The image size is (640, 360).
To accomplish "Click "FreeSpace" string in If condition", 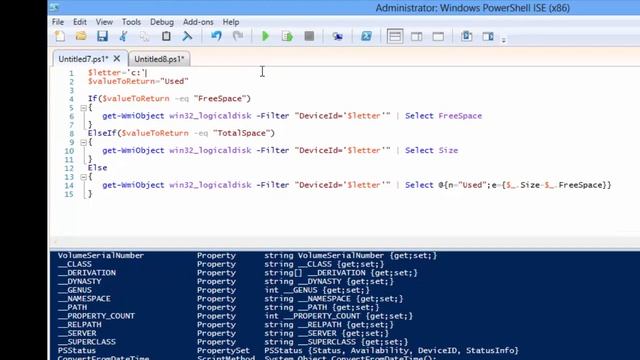I will point(220,98).
